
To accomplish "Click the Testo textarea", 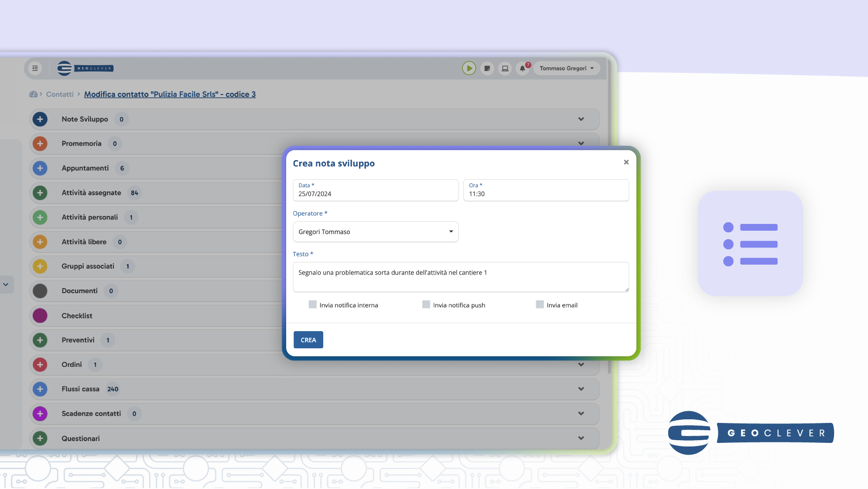I will tap(461, 277).
